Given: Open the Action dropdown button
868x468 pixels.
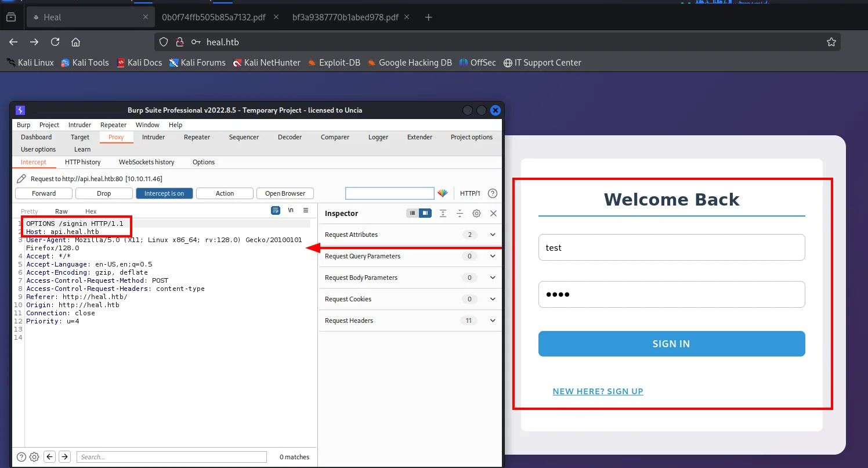Looking at the screenshot, I should (x=225, y=193).
